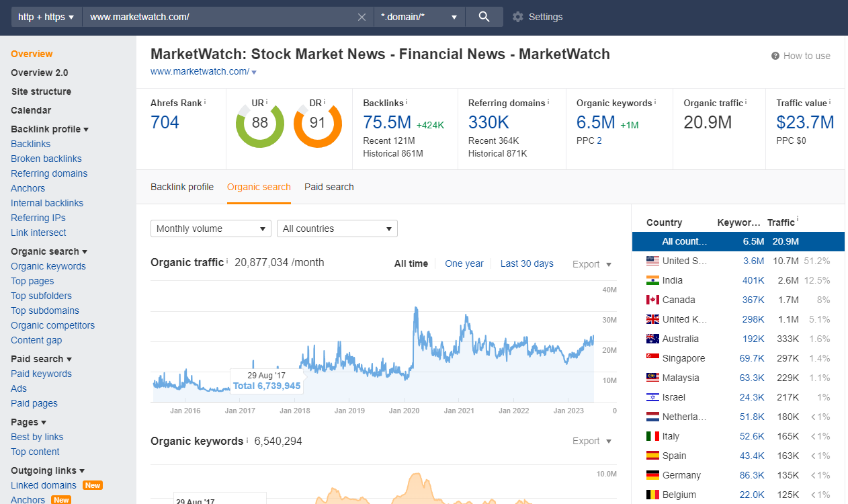Click the search magnifier icon
Screen dimensions: 848x504
click(x=484, y=17)
